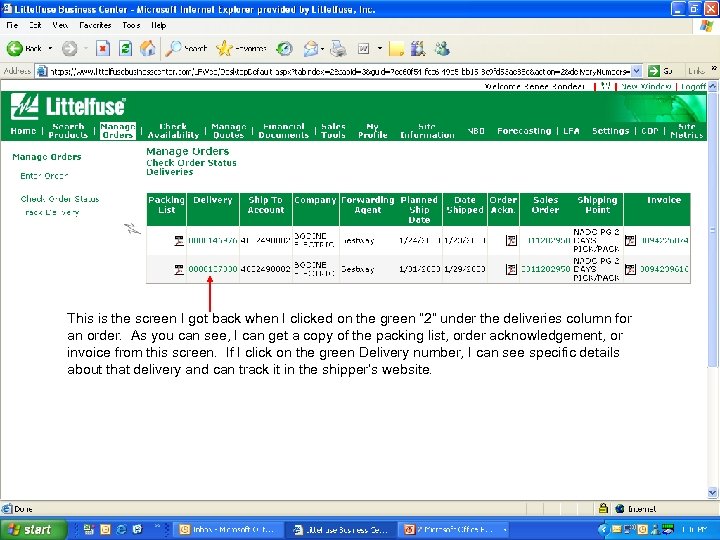Click the IE Back button

(x=24, y=48)
